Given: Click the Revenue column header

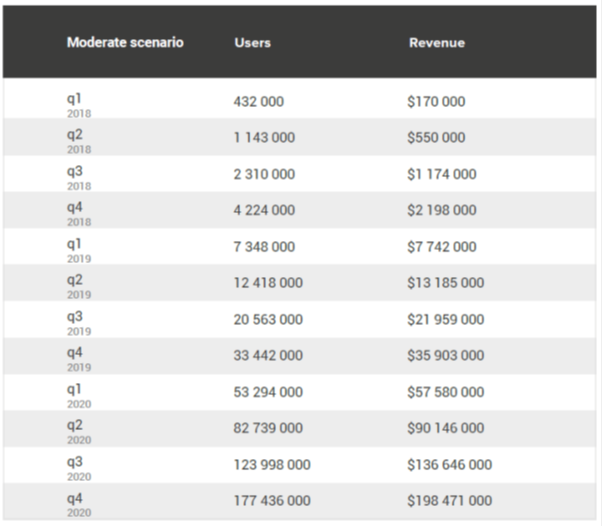Looking at the screenshot, I should click(437, 43).
